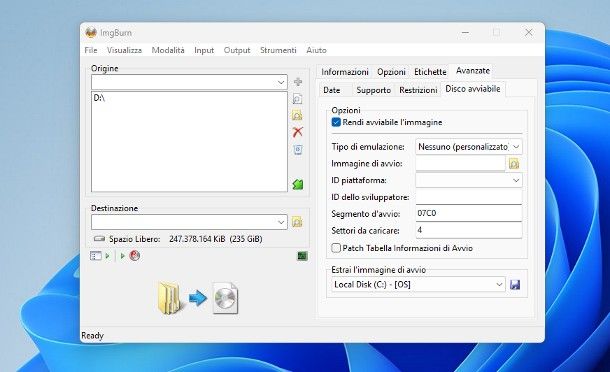Minimize the ImgBurn window
Screen dimensions: 610x372
[465, 33]
